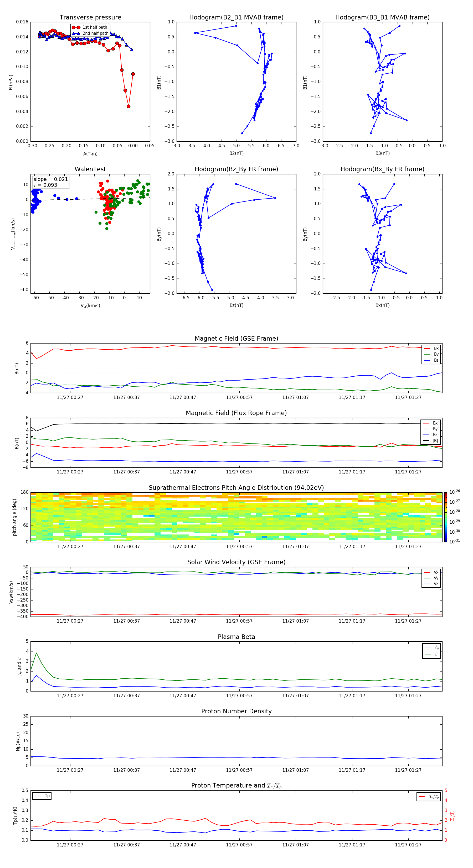Viewport: 473px width, 868px height.
Task: Select "2nd half path" legend entry
Action: (90, 33)
